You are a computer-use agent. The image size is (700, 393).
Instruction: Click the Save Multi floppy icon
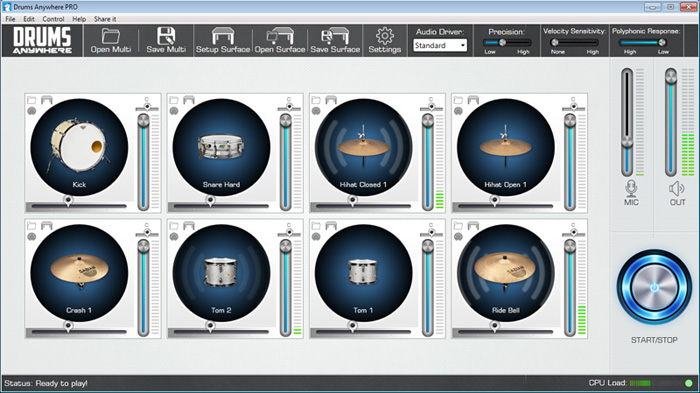(x=166, y=35)
